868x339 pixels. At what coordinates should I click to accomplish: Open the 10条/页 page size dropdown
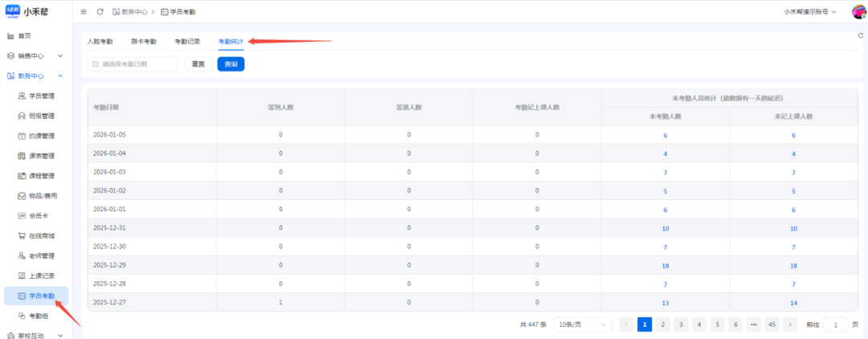[x=582, y=325]
